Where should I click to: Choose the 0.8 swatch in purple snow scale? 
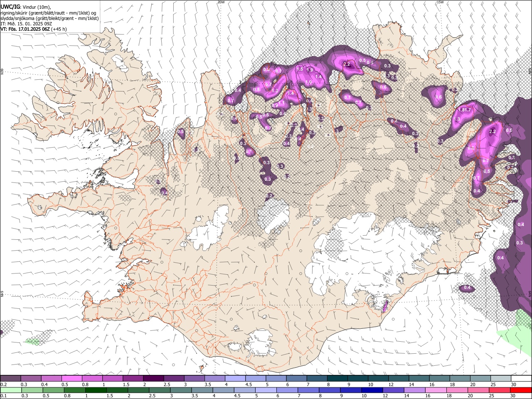[92, 378]
